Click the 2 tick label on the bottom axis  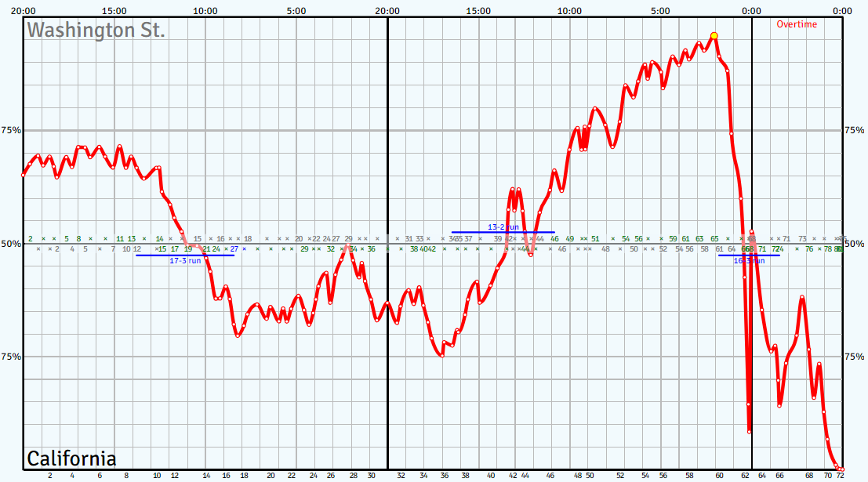coord(50,476)
